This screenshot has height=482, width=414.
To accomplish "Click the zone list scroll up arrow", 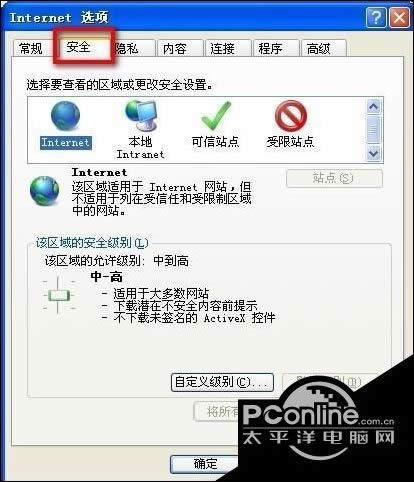I will pos(373,107).
